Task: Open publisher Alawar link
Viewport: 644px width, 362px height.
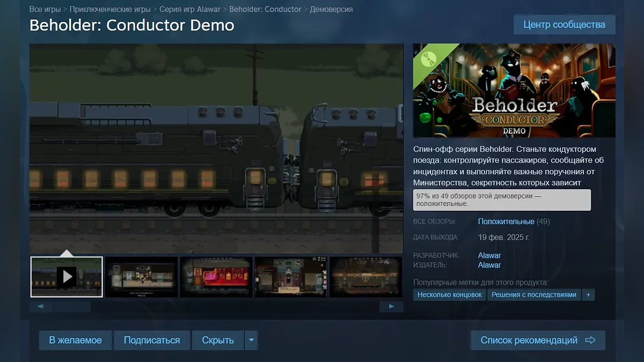Action: coord(489,265)
